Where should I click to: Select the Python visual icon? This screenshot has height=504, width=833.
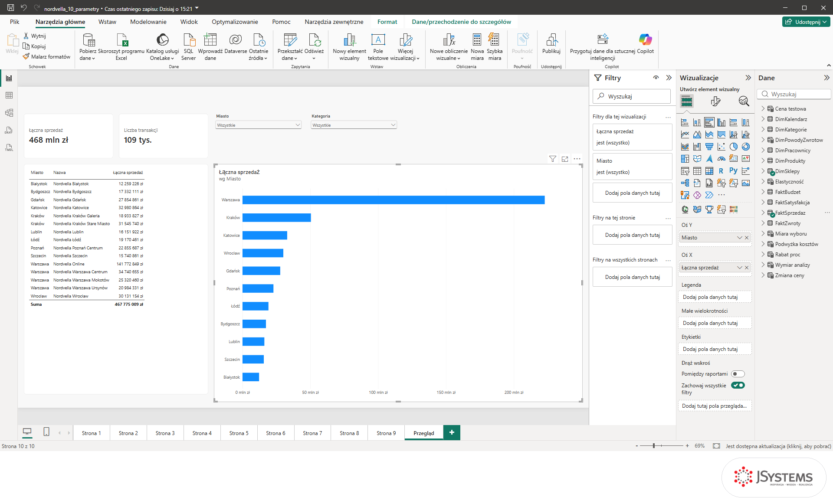point(733,171)
